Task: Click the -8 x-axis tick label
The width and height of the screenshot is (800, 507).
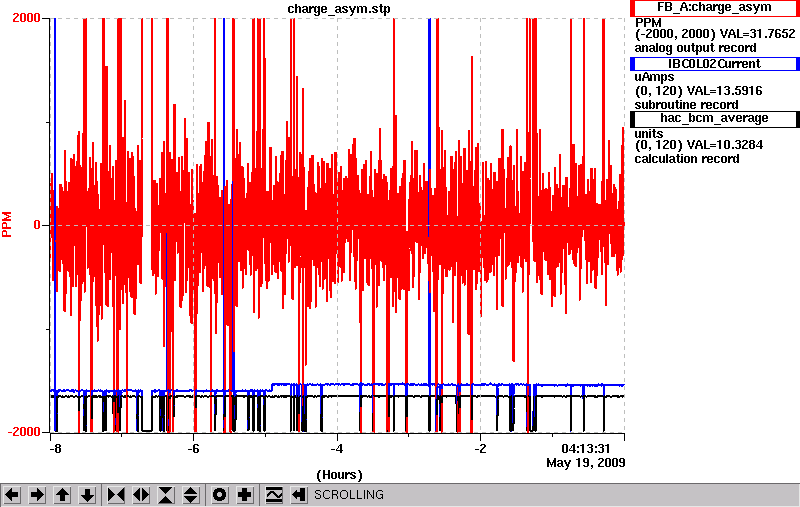Action: 55,449
